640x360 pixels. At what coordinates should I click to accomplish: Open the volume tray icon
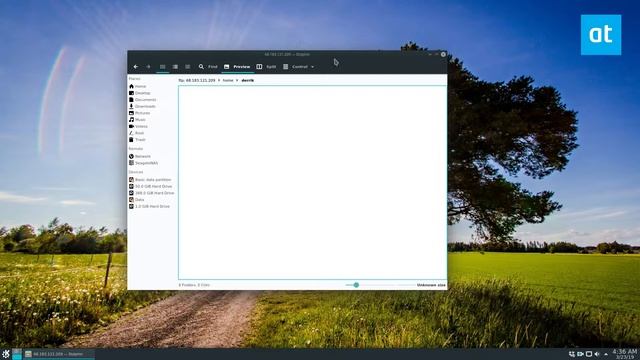point(597,354)
